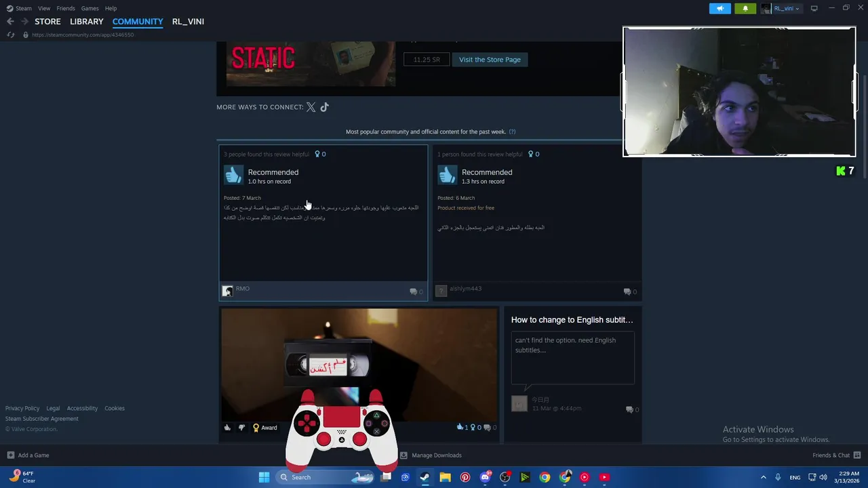This screenshot has height=488, width=868.
Task: Open the clock showing 2:29 AM
Action: pyautogui.click(x=848, y=477)
